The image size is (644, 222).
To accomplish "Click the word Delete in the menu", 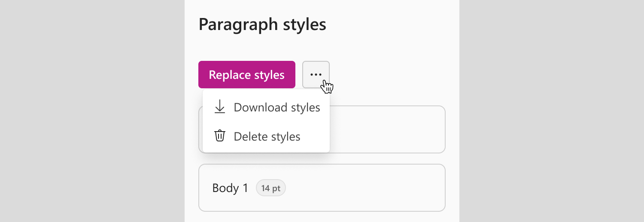I will pyautogui.click(x=249, y=136).
